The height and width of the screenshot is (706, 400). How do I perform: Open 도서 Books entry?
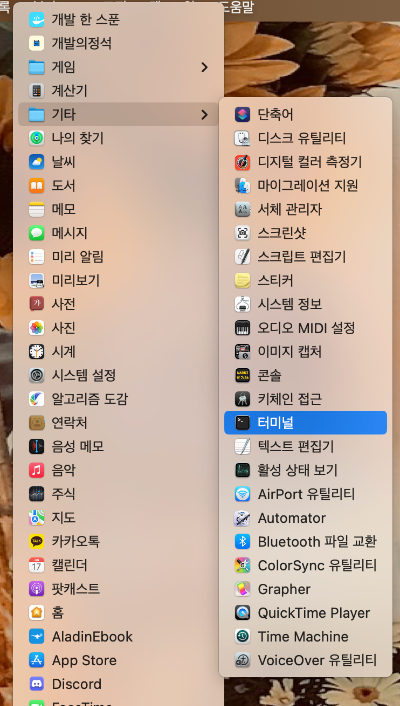coord(118,186)
